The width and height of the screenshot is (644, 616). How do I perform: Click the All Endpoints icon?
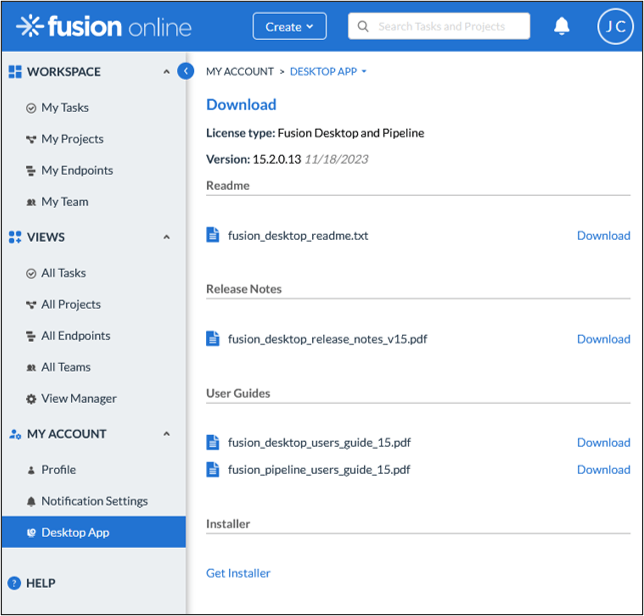pyautogui.click(x=31, y=336)
